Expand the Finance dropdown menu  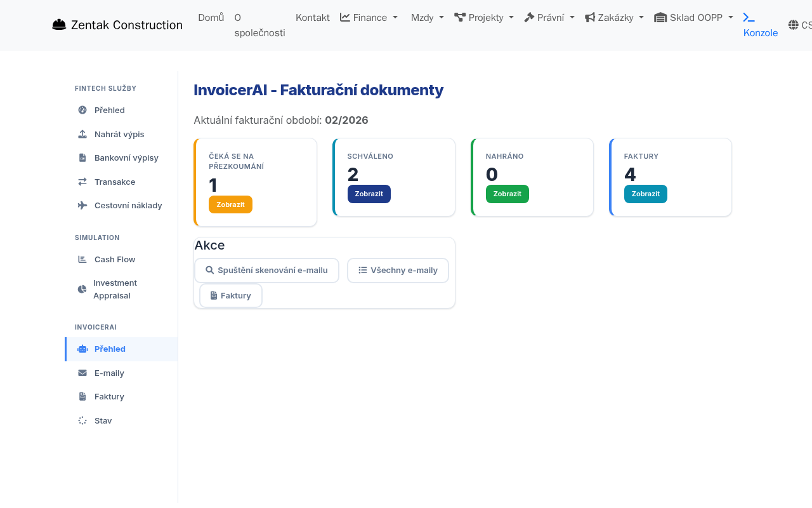click(x=369, y=17)
